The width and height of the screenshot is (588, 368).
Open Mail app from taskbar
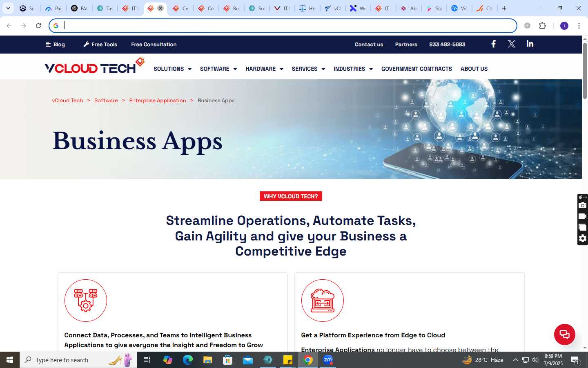(248, 360)
